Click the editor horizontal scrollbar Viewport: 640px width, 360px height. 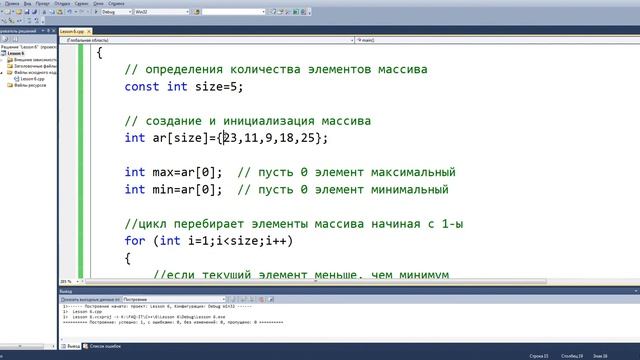click(316, 282)
